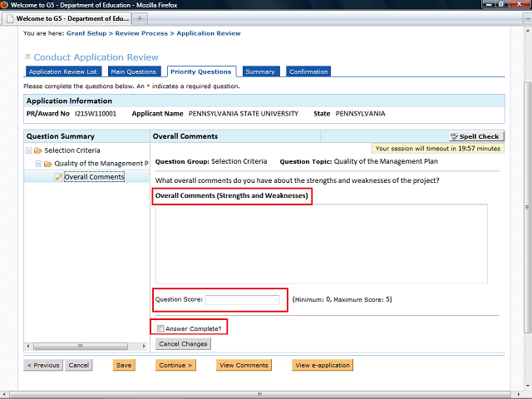The height and width of the screenshot is (399, 532).
Task: Click the Spell Check ABC icon
Action: (454, 136)
